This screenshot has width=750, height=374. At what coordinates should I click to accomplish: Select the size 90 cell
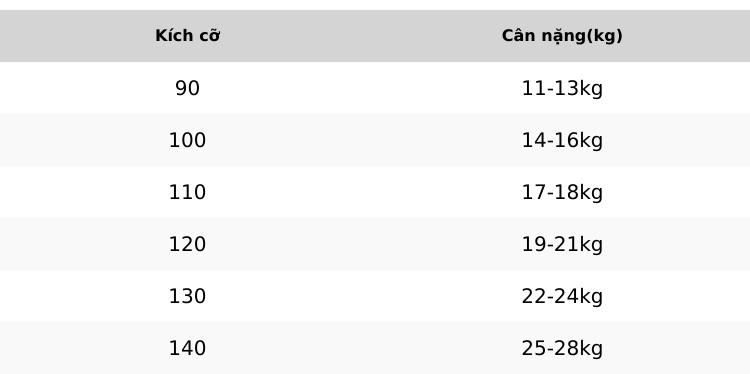[188, 88]
